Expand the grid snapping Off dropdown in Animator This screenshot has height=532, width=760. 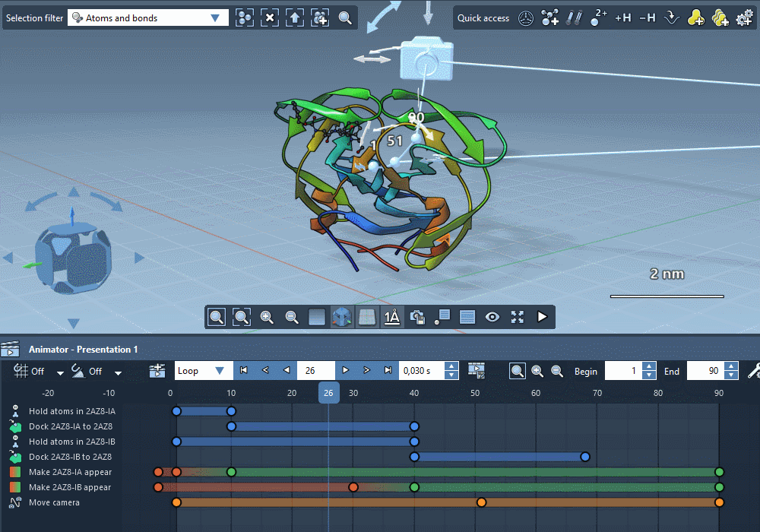[60, 372]
